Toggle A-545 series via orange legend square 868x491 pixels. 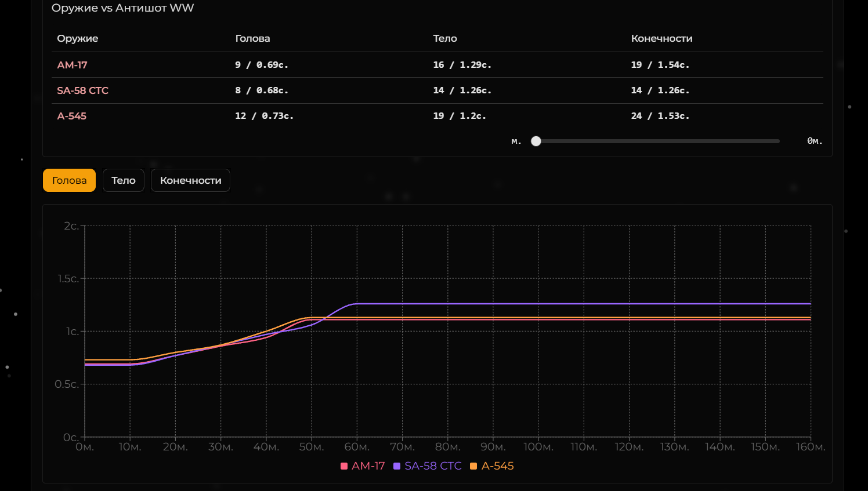click(473, 466)
